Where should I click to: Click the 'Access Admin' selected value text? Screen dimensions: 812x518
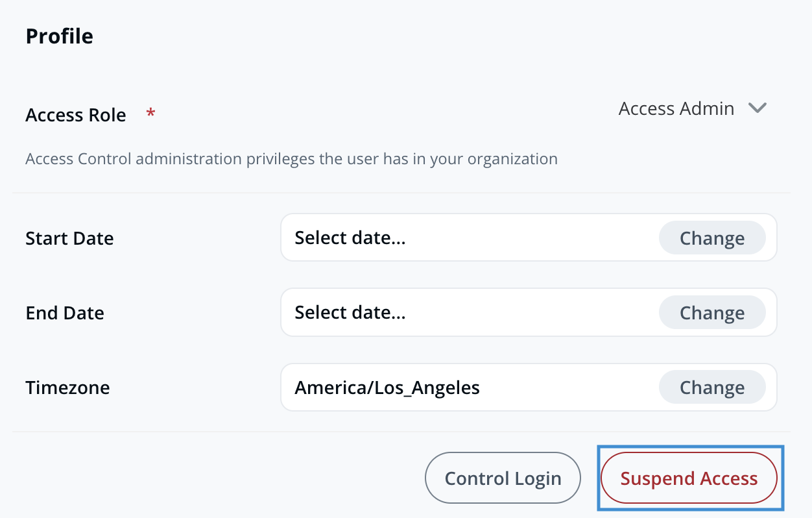pos(676,108)
